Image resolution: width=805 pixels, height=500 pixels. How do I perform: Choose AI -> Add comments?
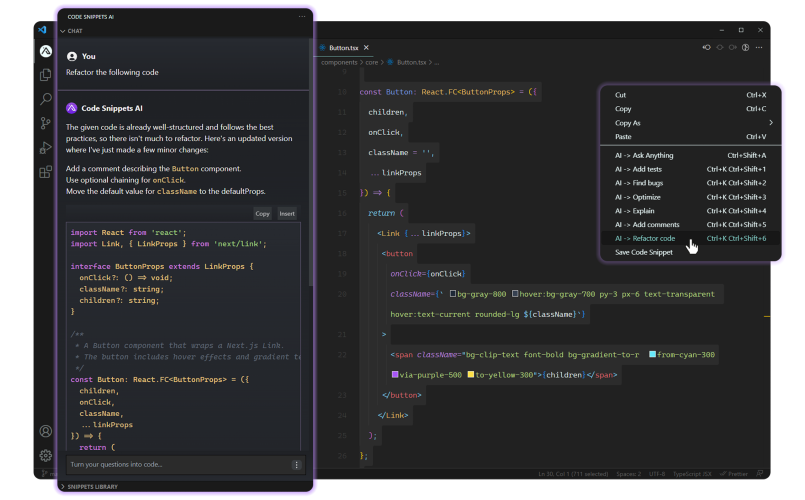[691, 225]
